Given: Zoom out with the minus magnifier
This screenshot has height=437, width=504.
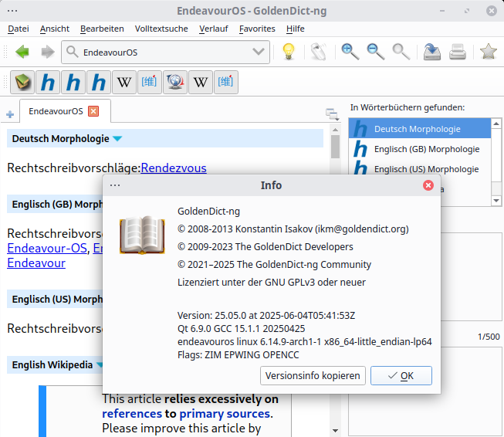Looking at the screenshot, I should [376, 52].
